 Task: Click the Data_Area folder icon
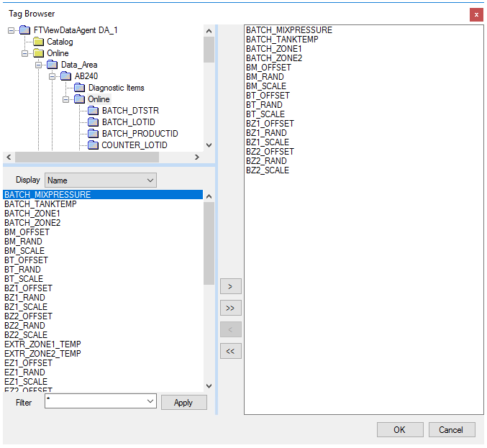[53, 65]
